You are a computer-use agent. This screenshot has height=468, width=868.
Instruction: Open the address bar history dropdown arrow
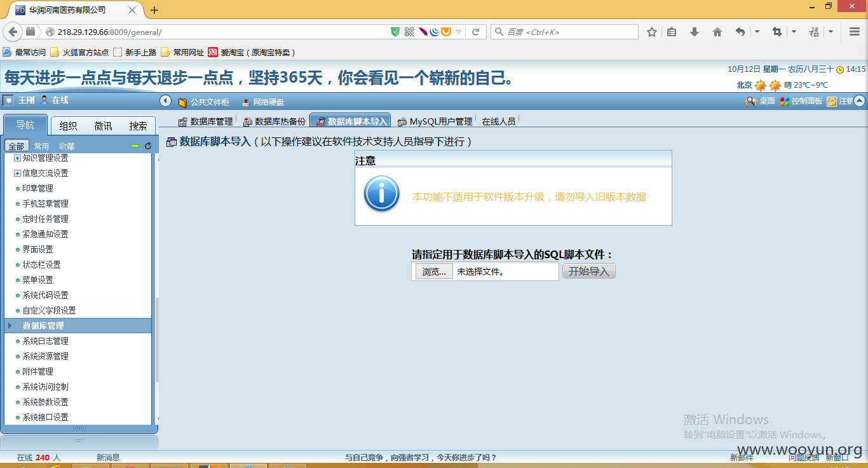pos(458,32)
